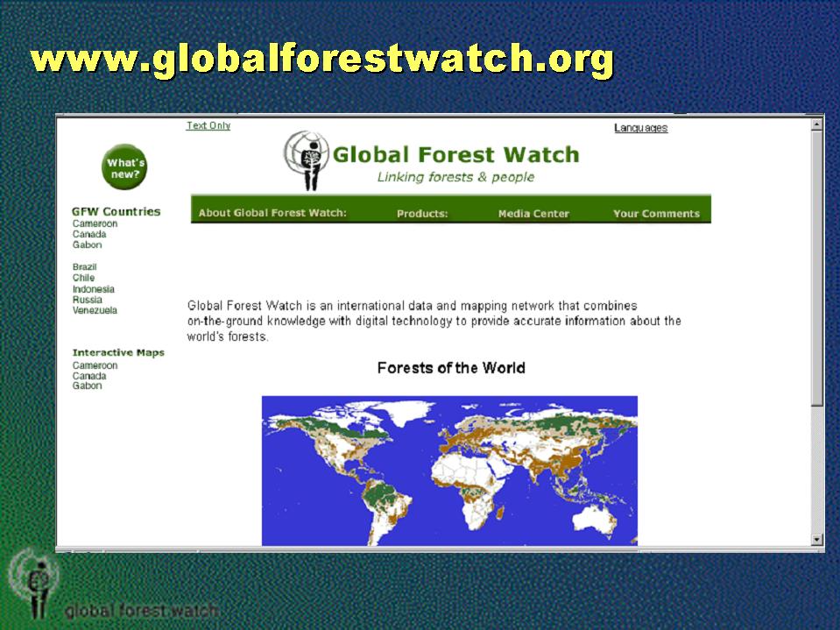Select Canada under GFW Countries
Image resolution: width=840 pixels, height=630 pixels.
click(x=89, y=234)
